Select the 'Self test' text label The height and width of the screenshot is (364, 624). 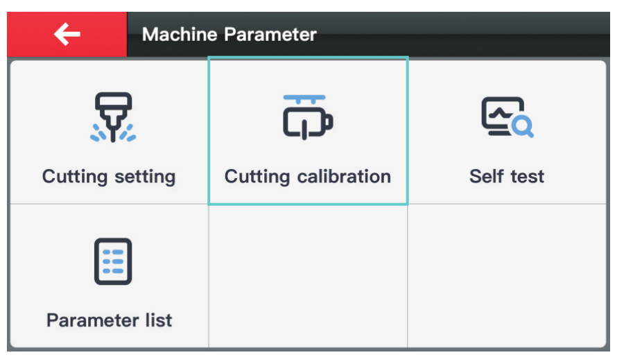507,176
